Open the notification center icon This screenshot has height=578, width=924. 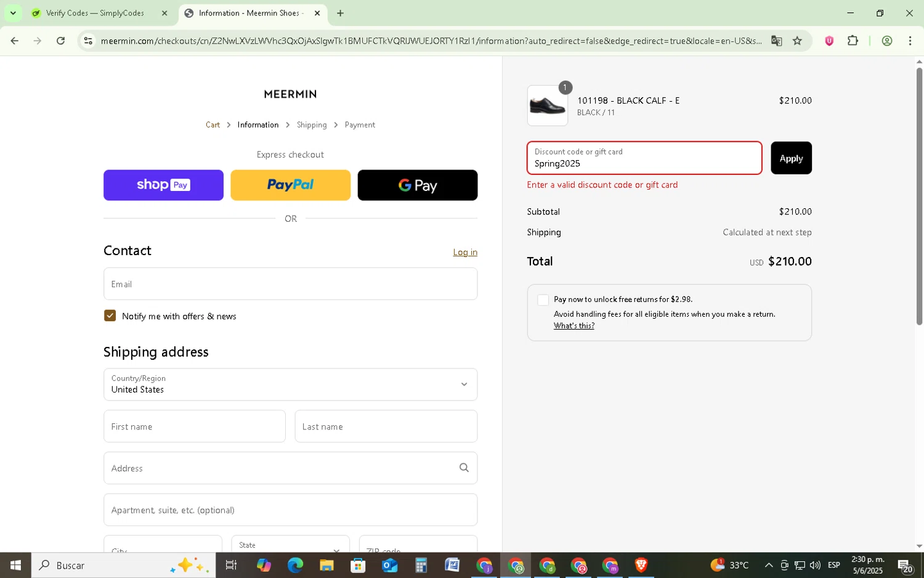point(905,565)
